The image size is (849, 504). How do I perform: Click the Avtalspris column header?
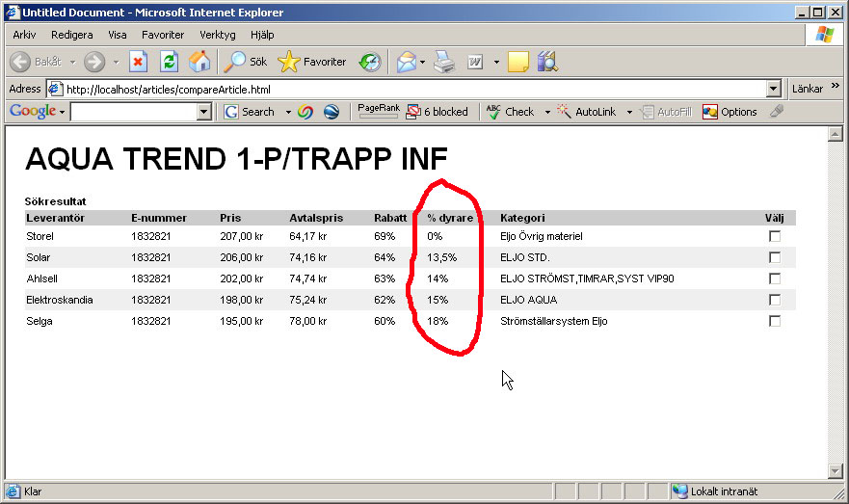coord(316,218)
